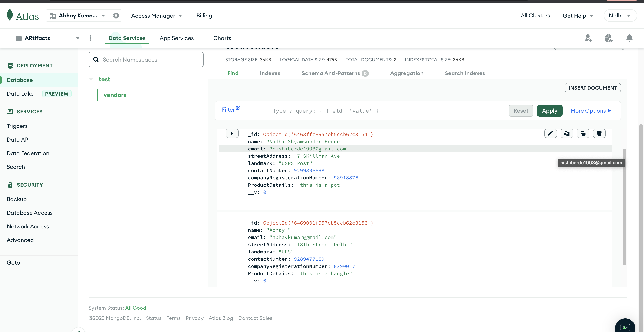Click invite user to project icon

click(588, 38)
